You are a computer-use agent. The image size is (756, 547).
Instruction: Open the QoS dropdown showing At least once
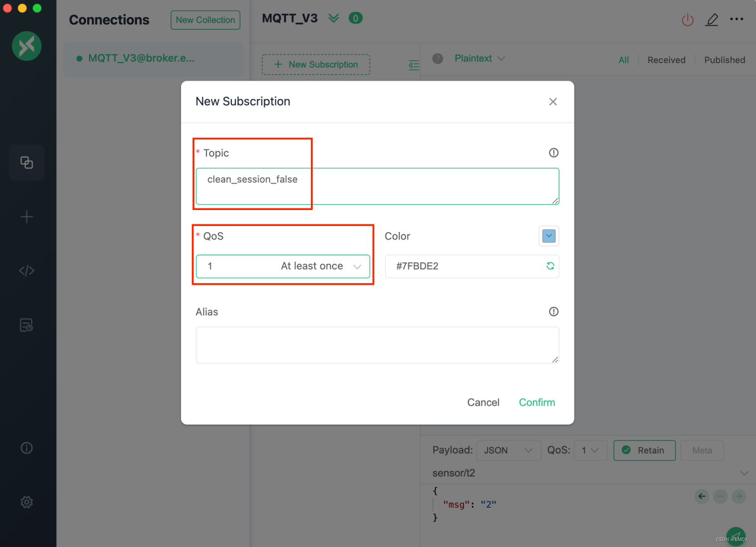point(283,266)
